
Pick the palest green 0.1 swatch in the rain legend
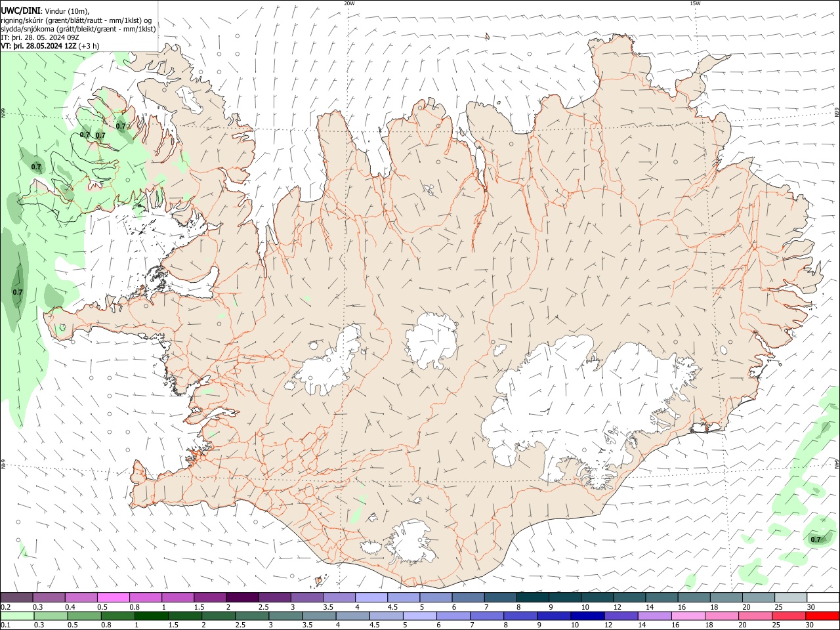click(x=17, y=616)
